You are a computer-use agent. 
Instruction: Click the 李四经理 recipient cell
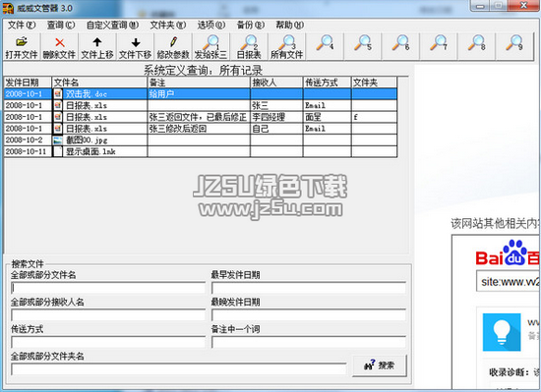click(276, 117)
